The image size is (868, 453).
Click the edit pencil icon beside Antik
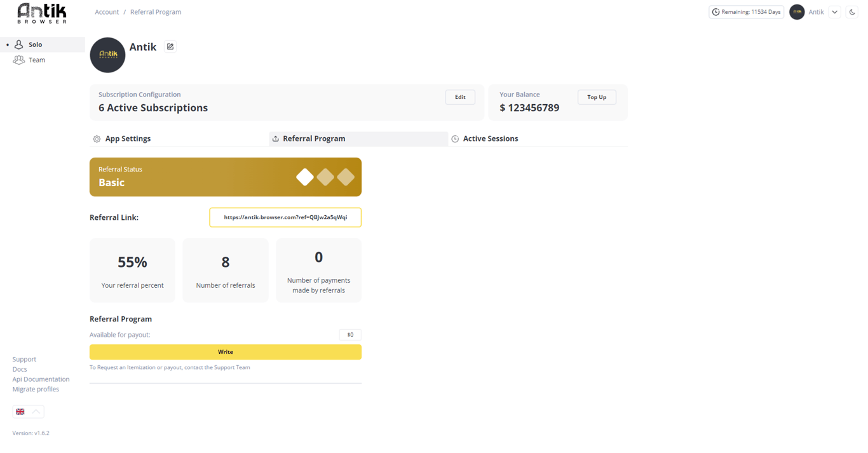(170, 46)
